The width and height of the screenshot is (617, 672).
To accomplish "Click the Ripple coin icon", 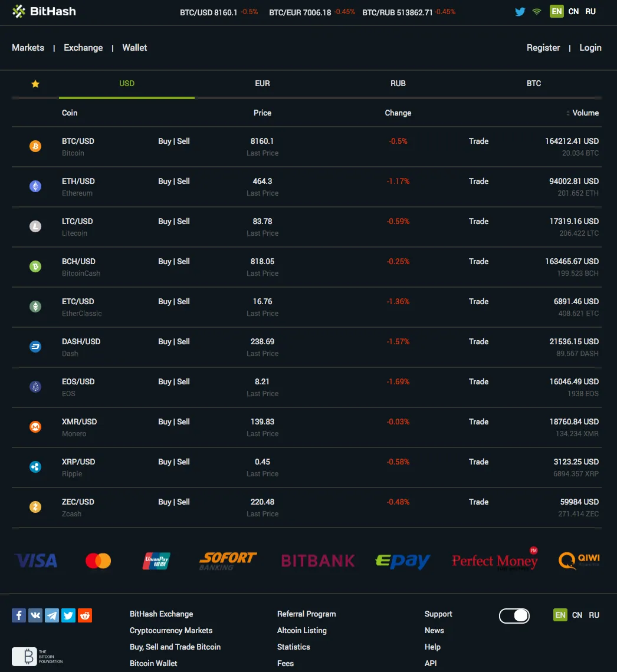I will click(35, 467).
